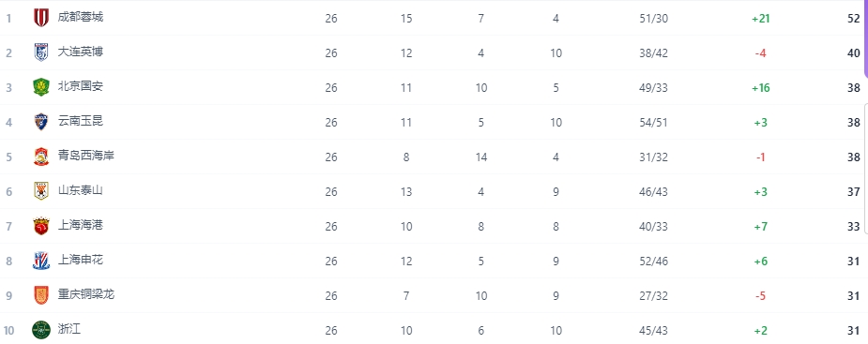Open the 浙江 team name link
This screenshot has width=868, height=344.
click(x=69, y=330)
